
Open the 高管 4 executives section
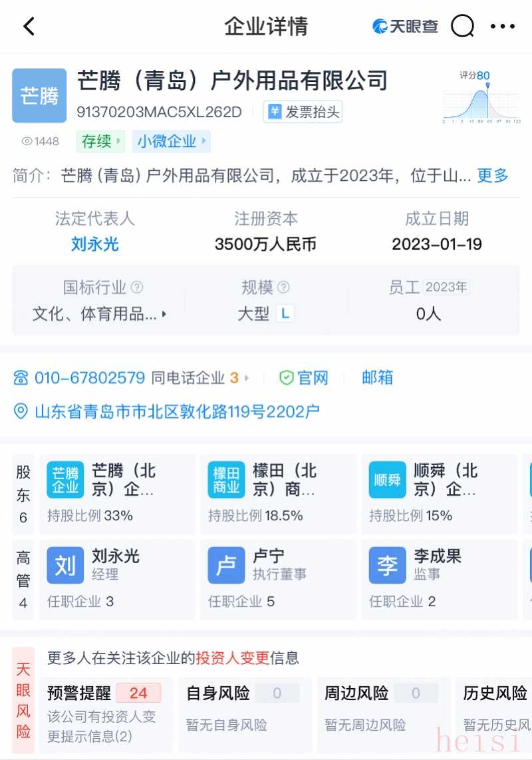pos(23,579)
